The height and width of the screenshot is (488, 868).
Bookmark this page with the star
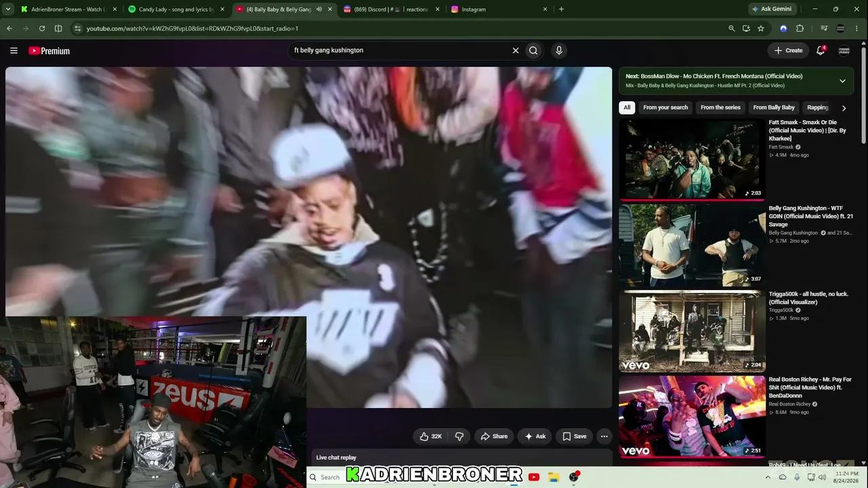pos(761,28)
